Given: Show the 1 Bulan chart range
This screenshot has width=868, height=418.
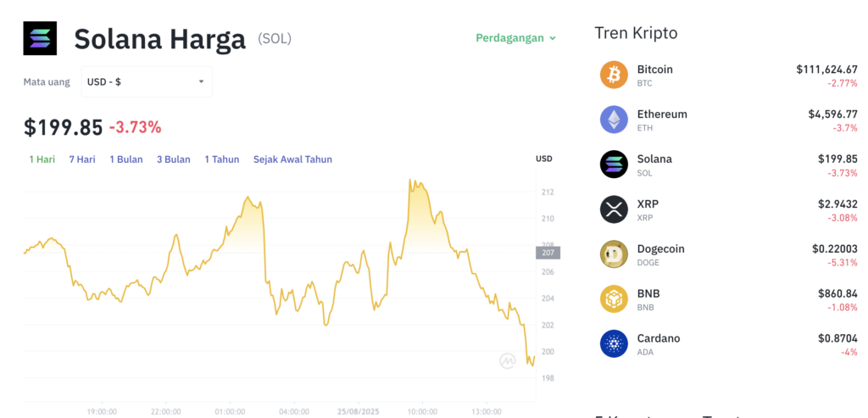Looking at the screenshot, I should (126, 159).
